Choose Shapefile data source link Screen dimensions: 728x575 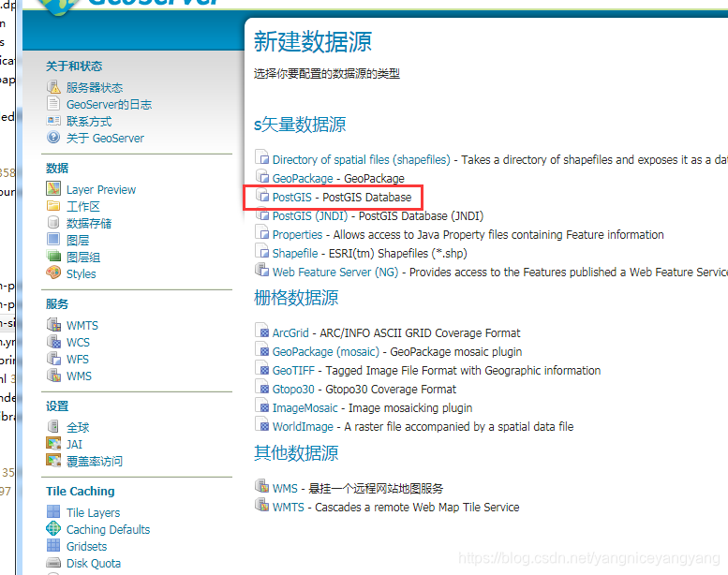point(295,253)
